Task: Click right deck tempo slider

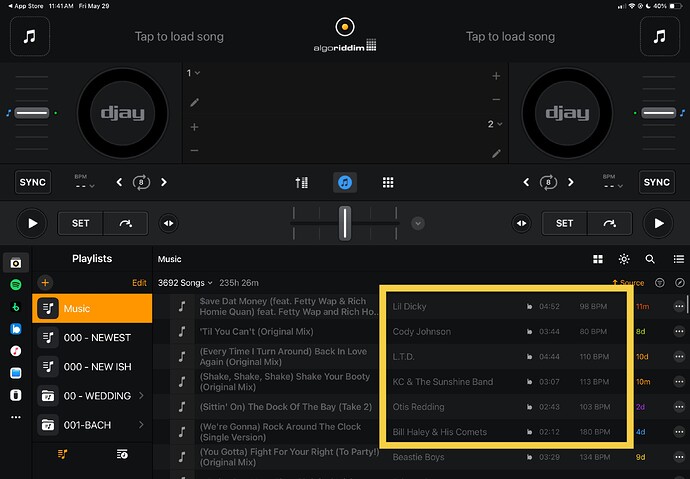Action: 658,113
